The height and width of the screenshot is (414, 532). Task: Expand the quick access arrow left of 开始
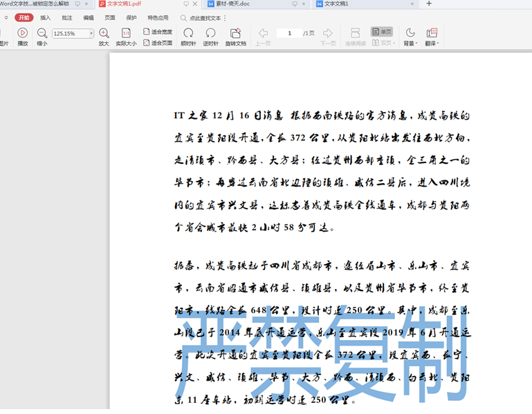pos(6,18)
